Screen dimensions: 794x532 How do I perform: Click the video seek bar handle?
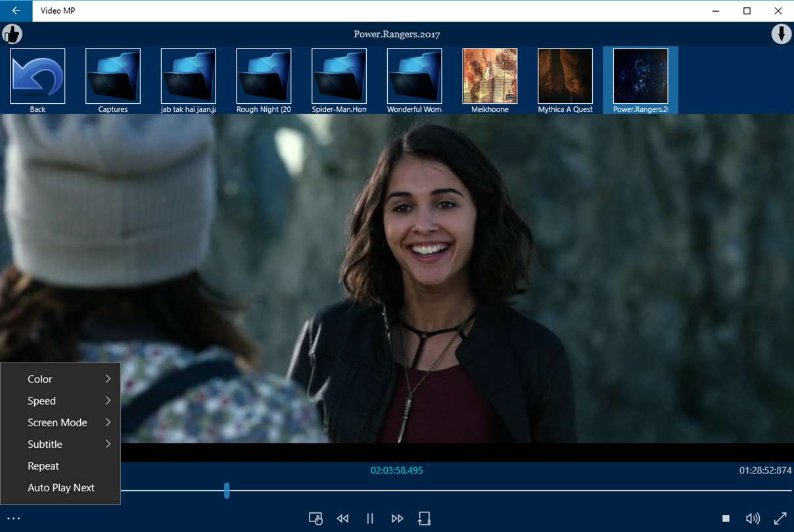tap(227, 490)
